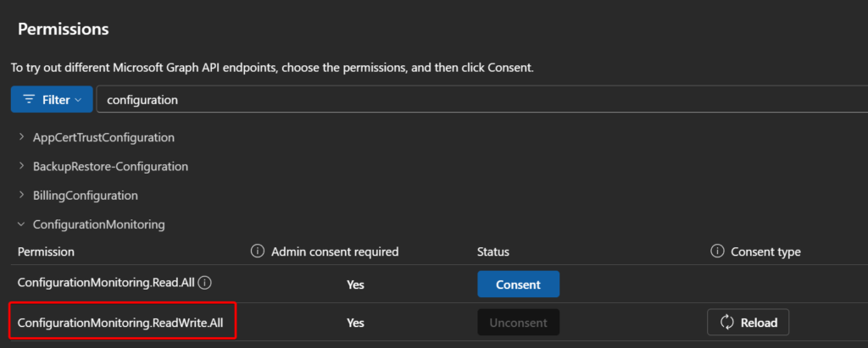Click the Status column header

(492, 252)
